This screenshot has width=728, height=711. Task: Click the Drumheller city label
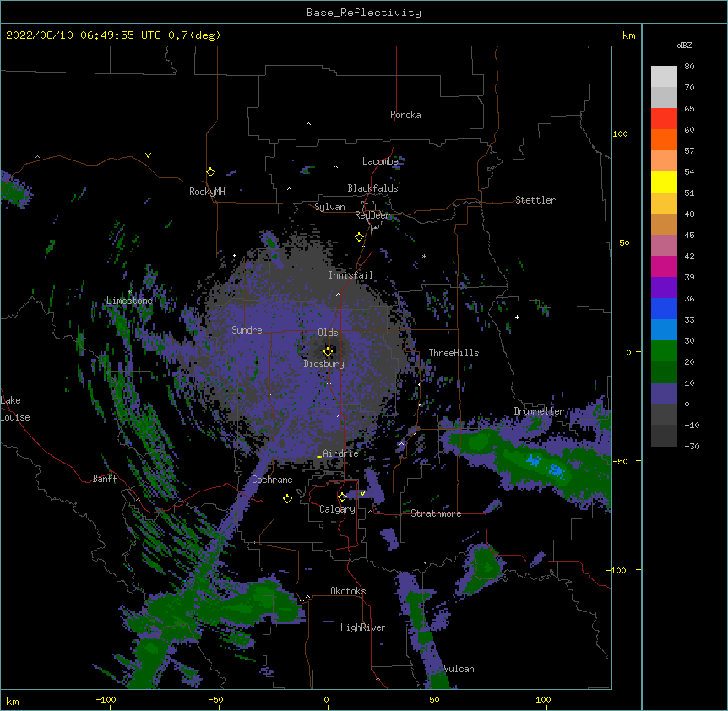pos(539,411)
